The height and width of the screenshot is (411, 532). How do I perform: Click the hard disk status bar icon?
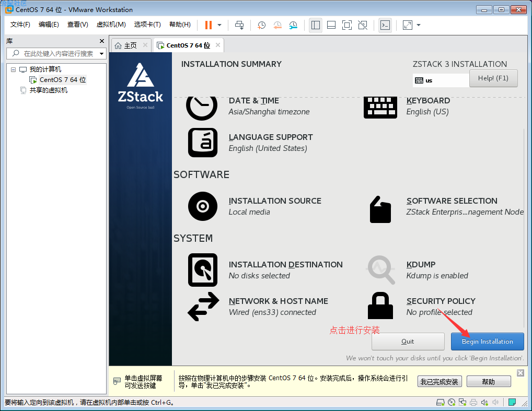click(441, 403)
